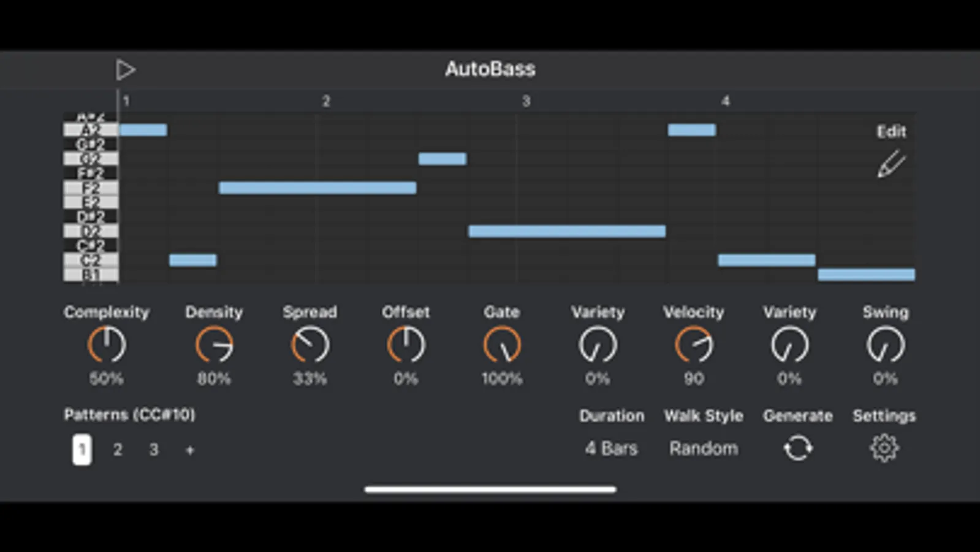980x552 pixels.
Task: Select the G2 note block
Action: tap(443, 159)
